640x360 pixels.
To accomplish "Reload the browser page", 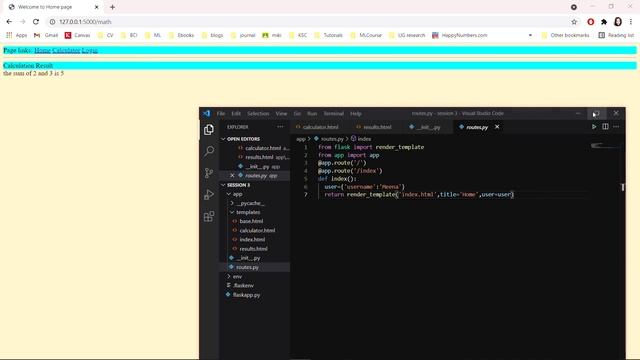I will click(x=36, y=22).
